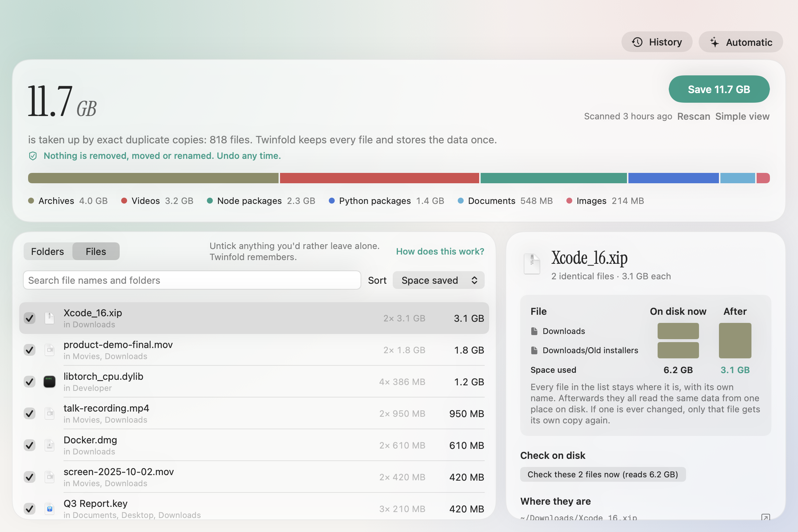This screenshot has width=798, height=532.
Task: Click the shield icon beside the undo notice
Action: pos(33,156)
